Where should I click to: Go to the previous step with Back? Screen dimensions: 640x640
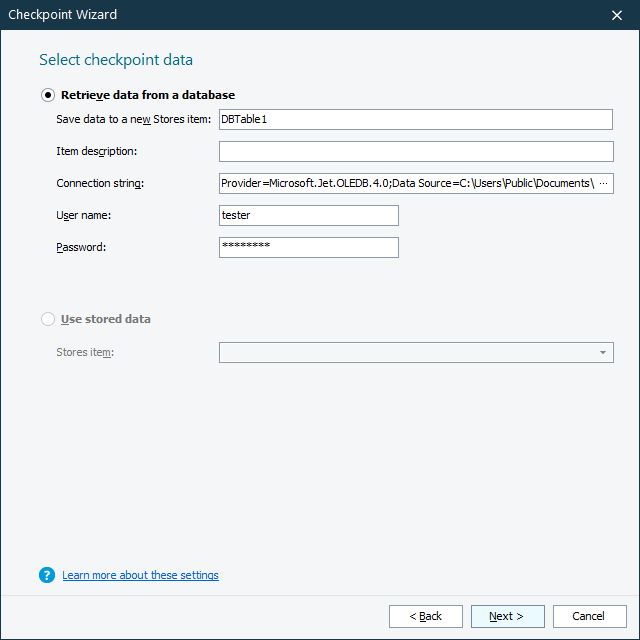point(426,616)
